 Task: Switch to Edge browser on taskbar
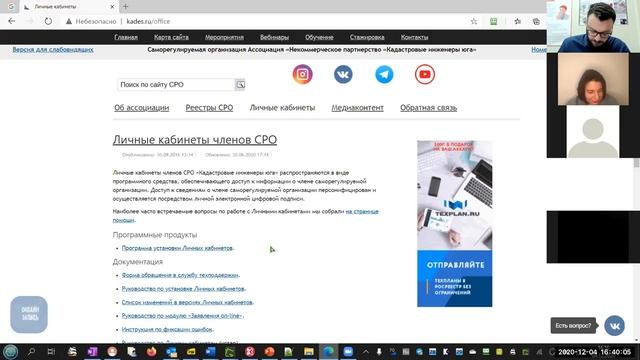click(x=329, y=351)
